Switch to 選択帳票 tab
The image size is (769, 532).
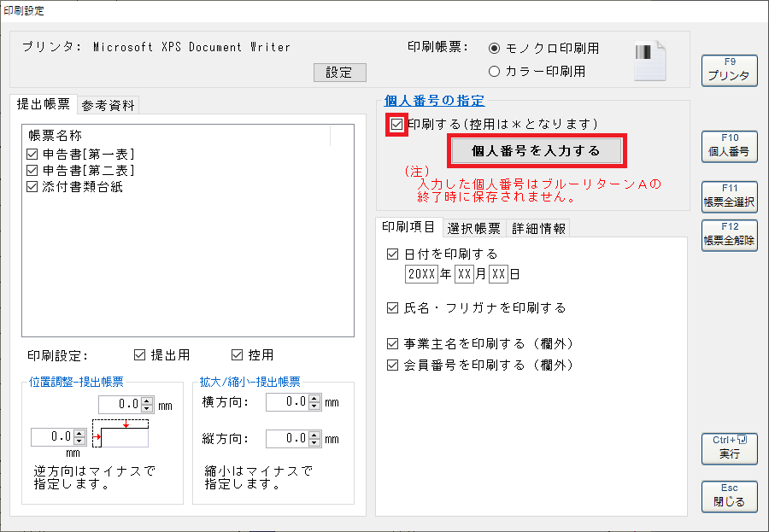(x=473, y=228)
